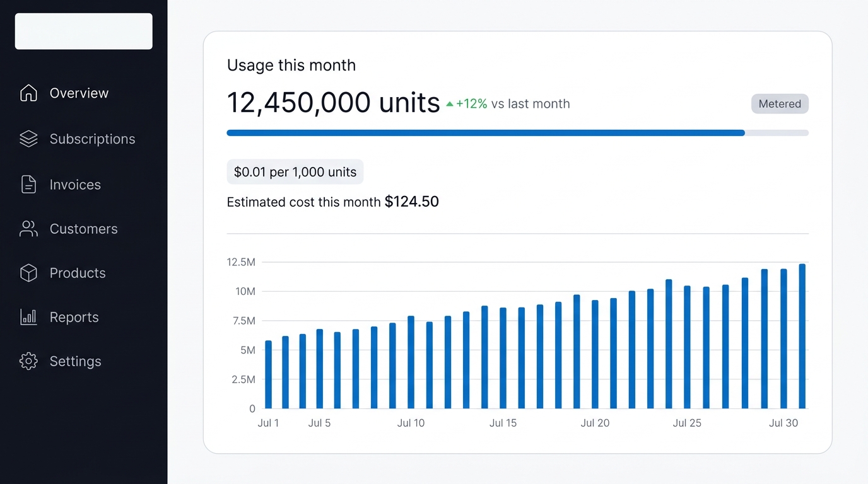Click the 12.5M y-axis label
The height and width of the screenshot is (484, 868).
click(x=241, y=262)
